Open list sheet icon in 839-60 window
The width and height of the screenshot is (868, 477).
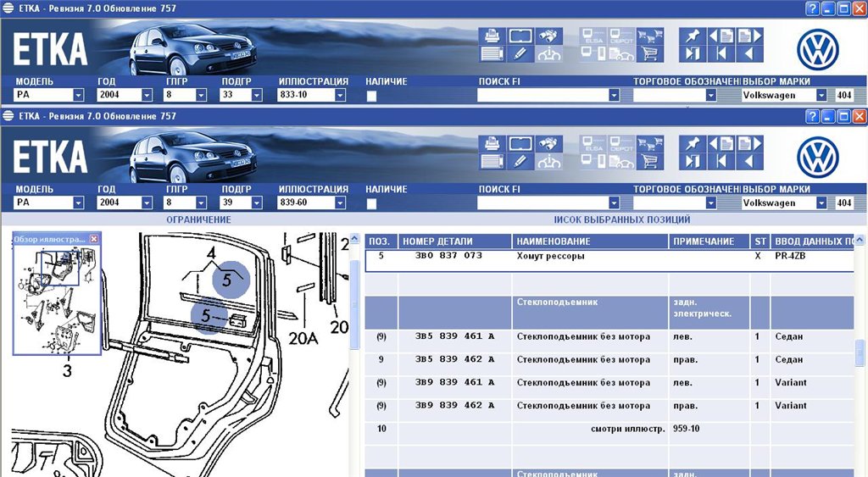click(x=492, y=162)
